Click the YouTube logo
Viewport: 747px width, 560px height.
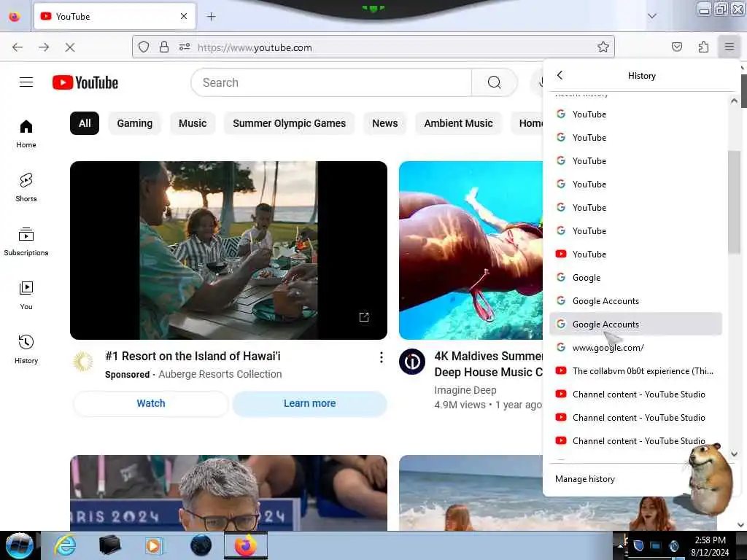click(85, 82)
